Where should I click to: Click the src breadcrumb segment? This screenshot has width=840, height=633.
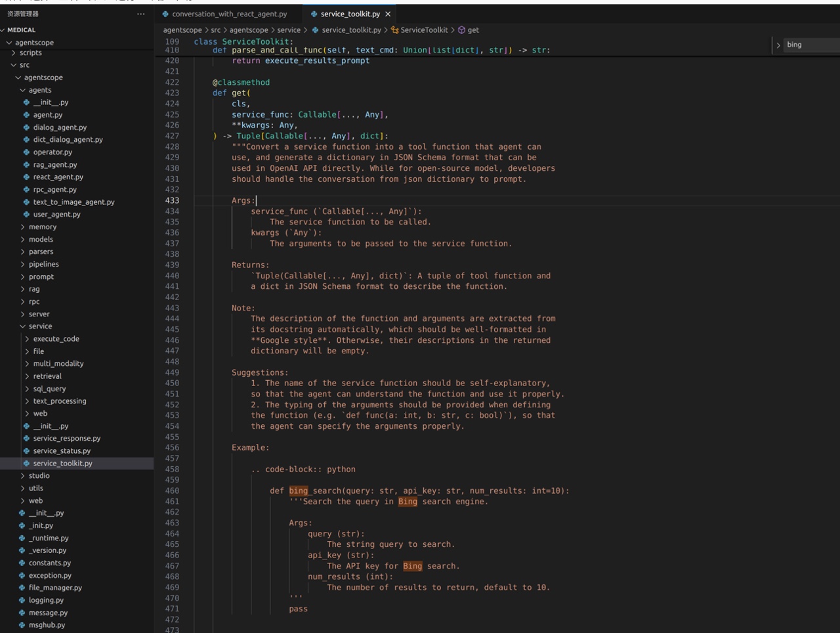click(215, 30)
